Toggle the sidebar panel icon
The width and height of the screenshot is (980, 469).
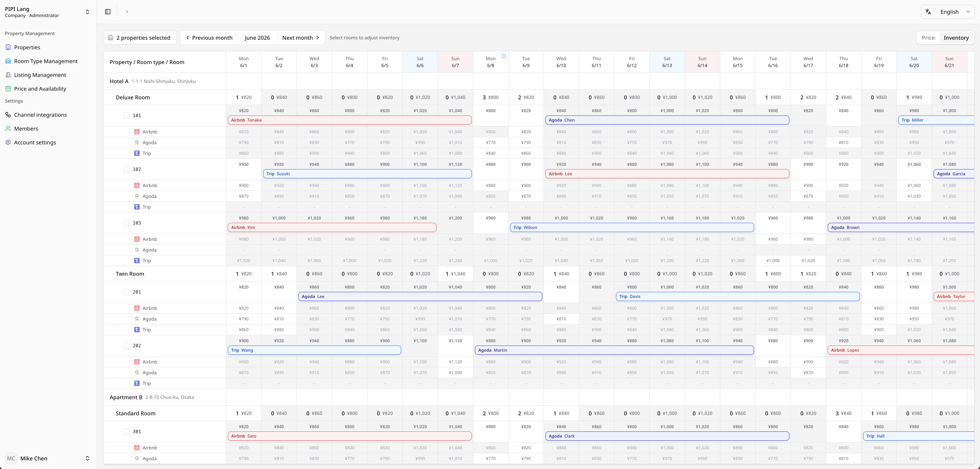108,12
